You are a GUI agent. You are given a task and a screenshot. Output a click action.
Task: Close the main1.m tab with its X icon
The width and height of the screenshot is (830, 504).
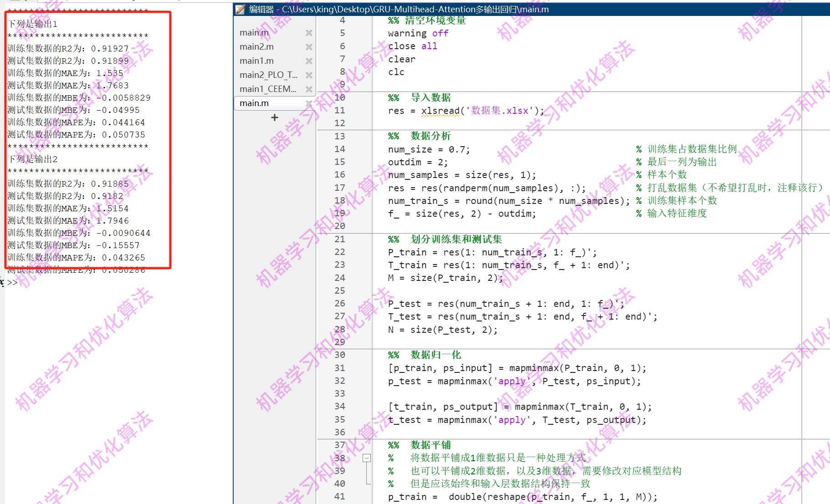pos(309,61)
